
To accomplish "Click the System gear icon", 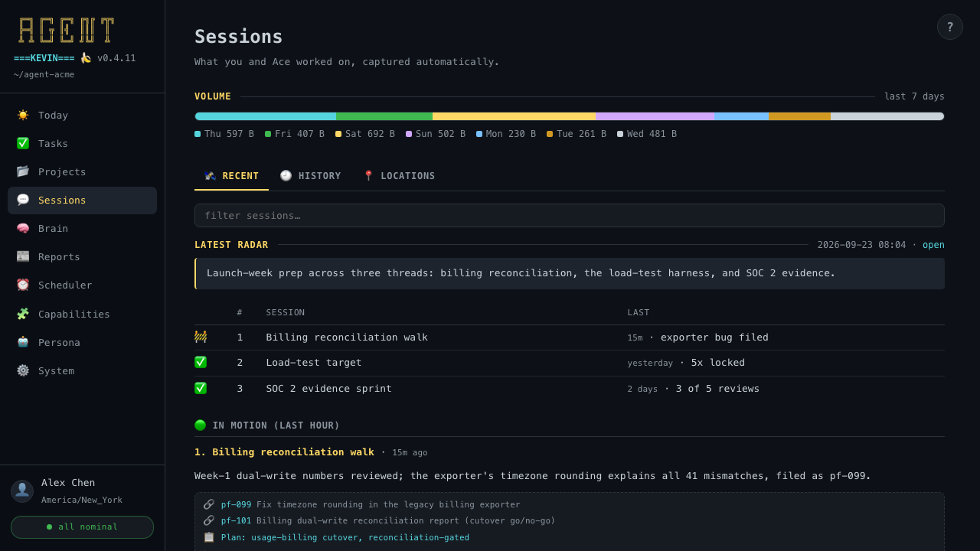I will (23, 370).
